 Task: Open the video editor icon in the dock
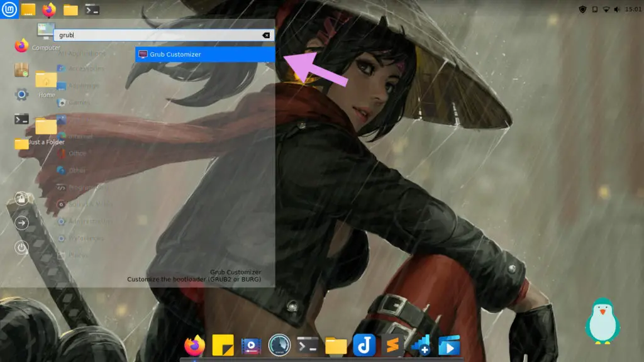(251, 346)
